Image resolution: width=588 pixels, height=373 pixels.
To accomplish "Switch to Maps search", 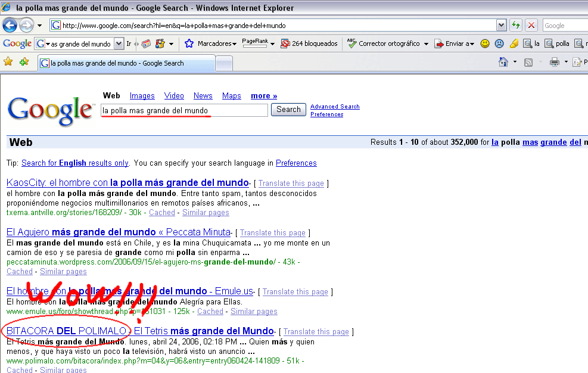I will tap(231, 96).
